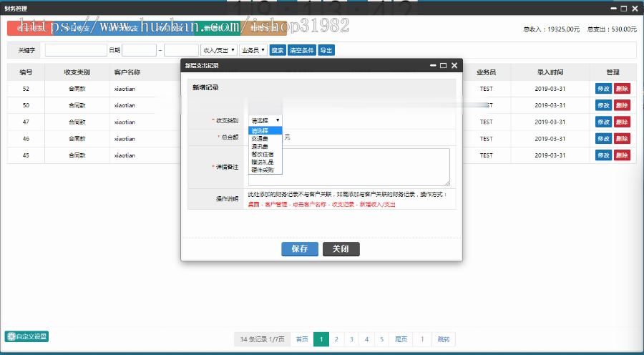This screenshot has width=644, height=355.
Task: Jump to 尾页 last page
Action: 401,339
